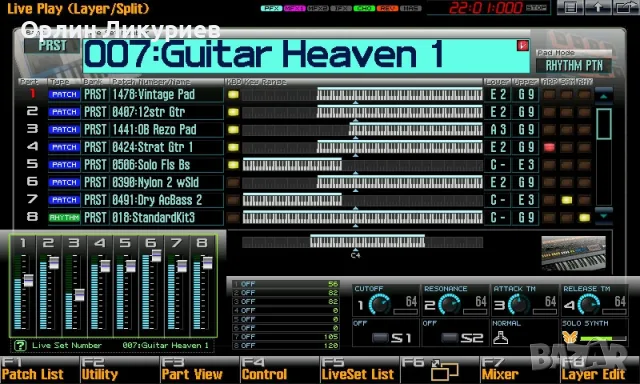
Task: Select patch 0398:Nylon 2 wSld
Action: [167, 182]
